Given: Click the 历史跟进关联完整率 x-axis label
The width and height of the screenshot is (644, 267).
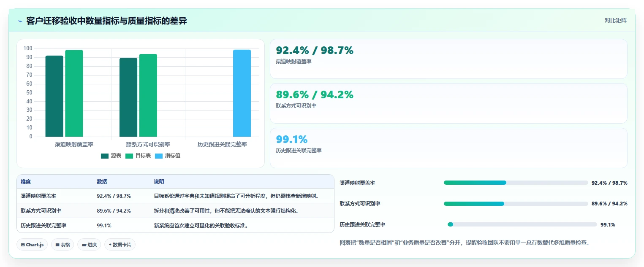Looking at the screenshot, I should (x=222, y=144).
